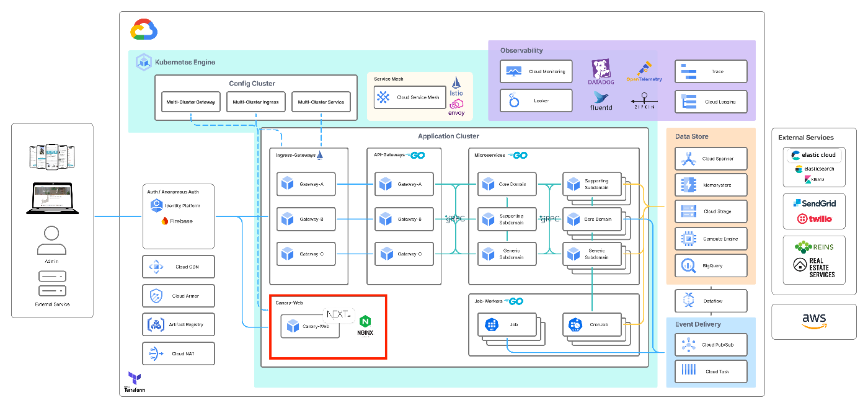Click the Firebase flame icon
Screen dimensions: 868x408
165,221
